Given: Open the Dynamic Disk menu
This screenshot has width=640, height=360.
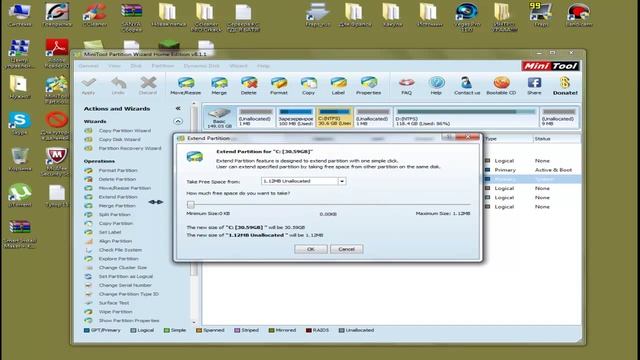Looking at the screenshot, I should pos(202,66).
